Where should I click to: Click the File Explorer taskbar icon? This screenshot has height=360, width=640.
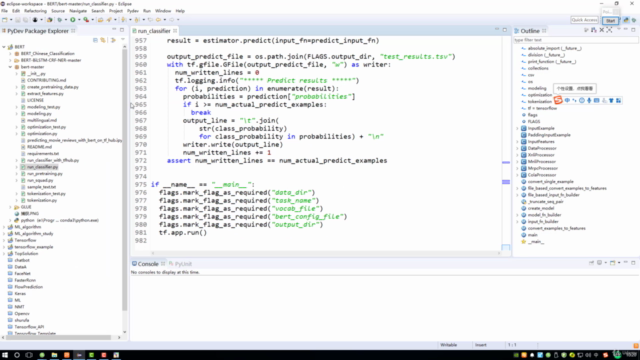pyautogui.click(x=54, y=355)
